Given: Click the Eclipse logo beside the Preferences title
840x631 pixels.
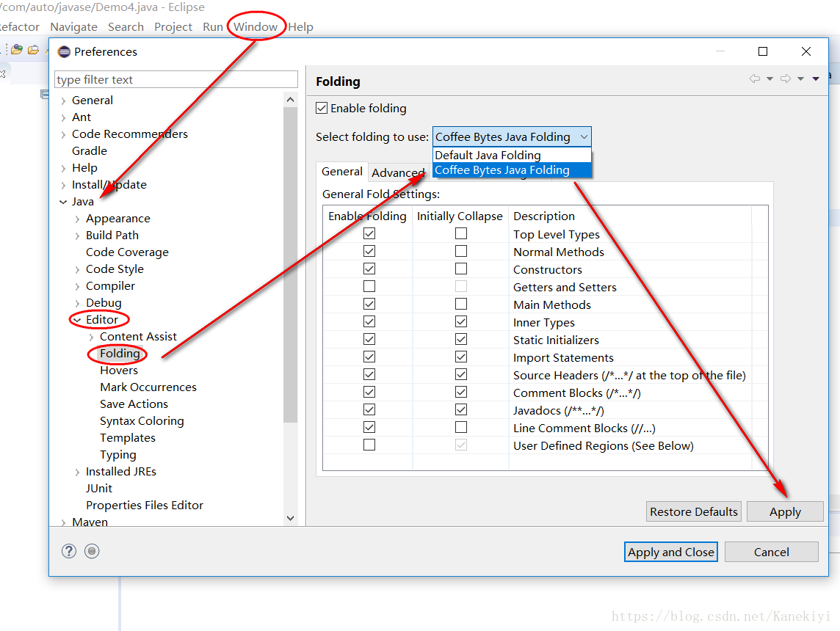Looking at the screenshot, I should [x=65, y=51].
